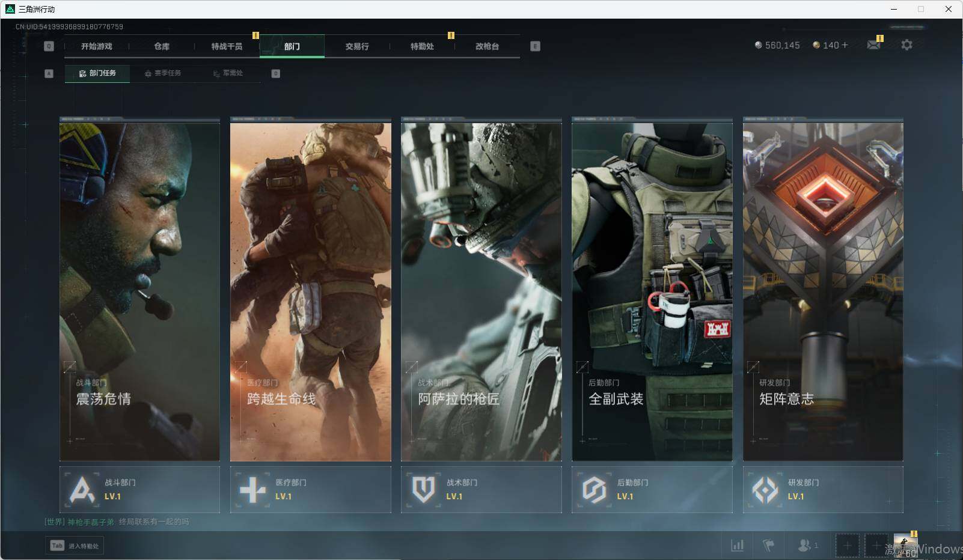This screenshot has height=560, width=963.
Task: Click the 战斗部门 LV.1 panel
Action: 139,490
